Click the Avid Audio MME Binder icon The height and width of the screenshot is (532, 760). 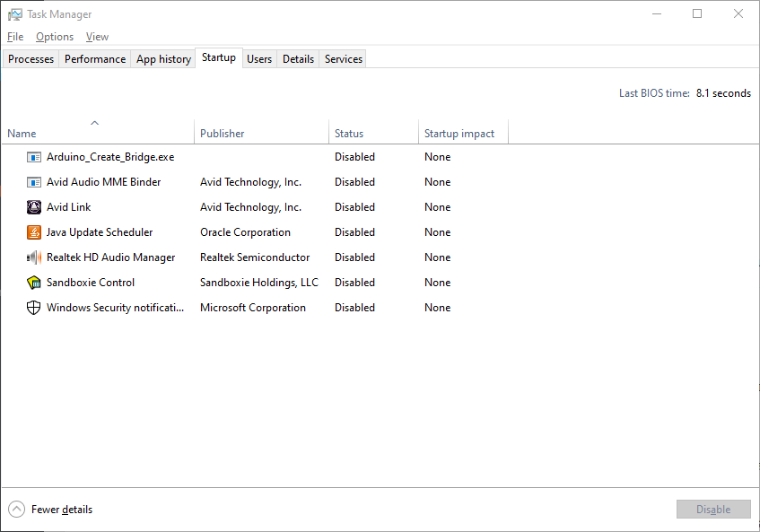(33, 182)
